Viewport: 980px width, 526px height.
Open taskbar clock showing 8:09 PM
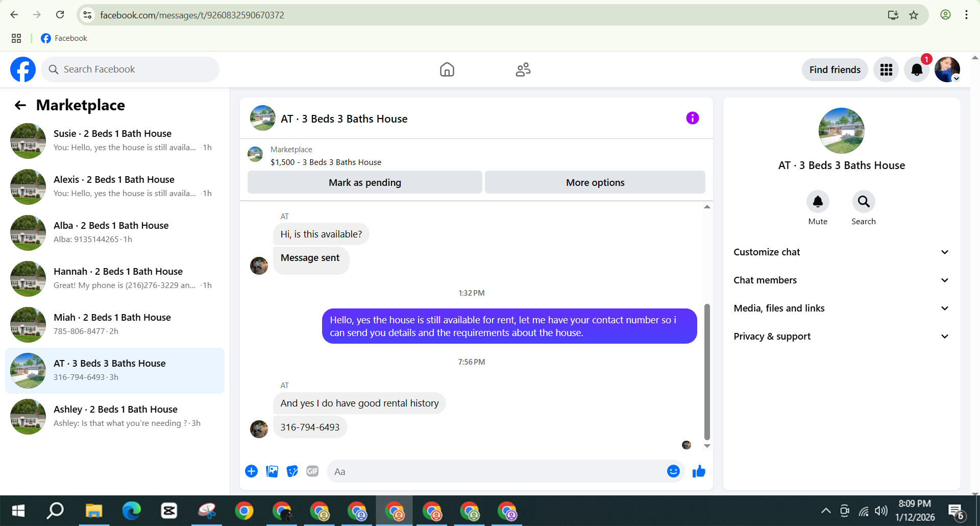point(915,511)
